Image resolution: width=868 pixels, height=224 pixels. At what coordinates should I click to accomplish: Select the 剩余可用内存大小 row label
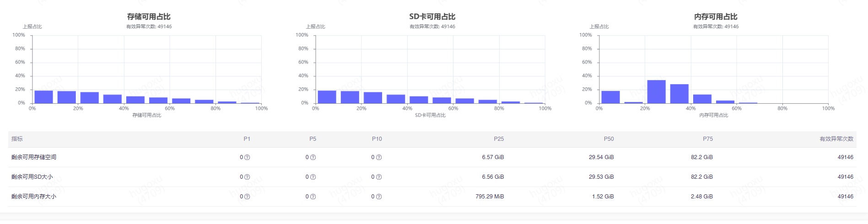coord(34,197)
